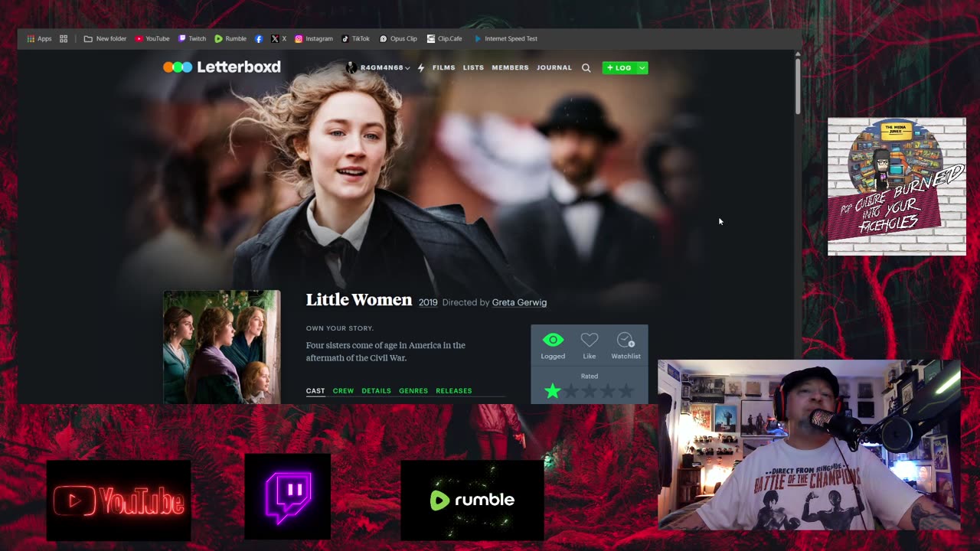Open the Twitch bookmark

[192, 38]
